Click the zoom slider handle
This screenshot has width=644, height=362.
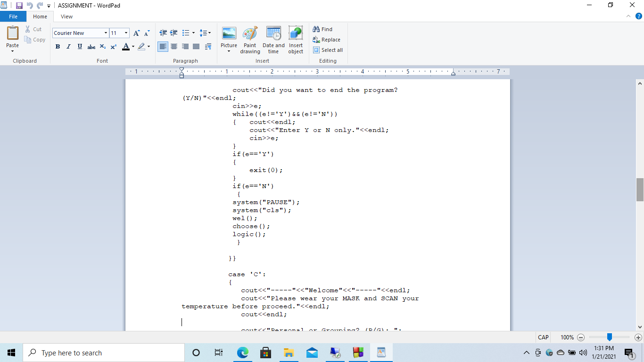[x=610, y=337]
